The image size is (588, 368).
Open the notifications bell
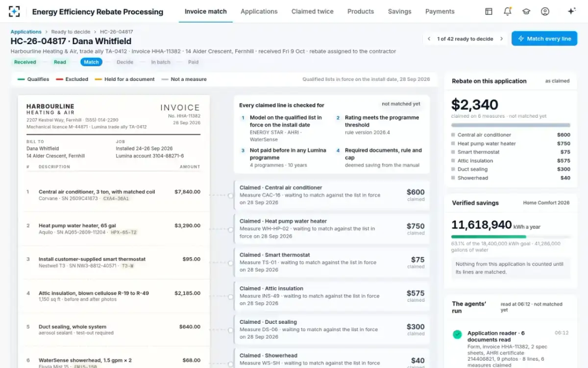point(508,11)
